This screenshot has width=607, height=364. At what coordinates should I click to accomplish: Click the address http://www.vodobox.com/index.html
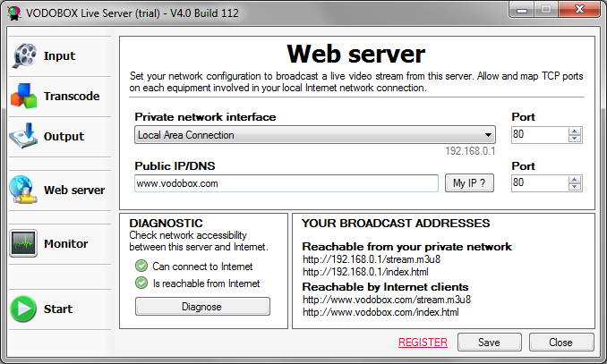click(380, 312)
